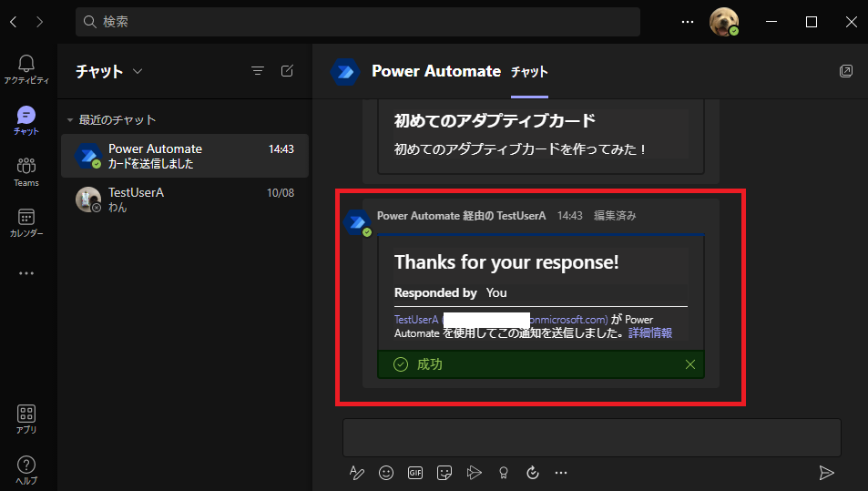Open Settings and more ellipsis in title bar
The image size is (868, 491).
[688, 22]
